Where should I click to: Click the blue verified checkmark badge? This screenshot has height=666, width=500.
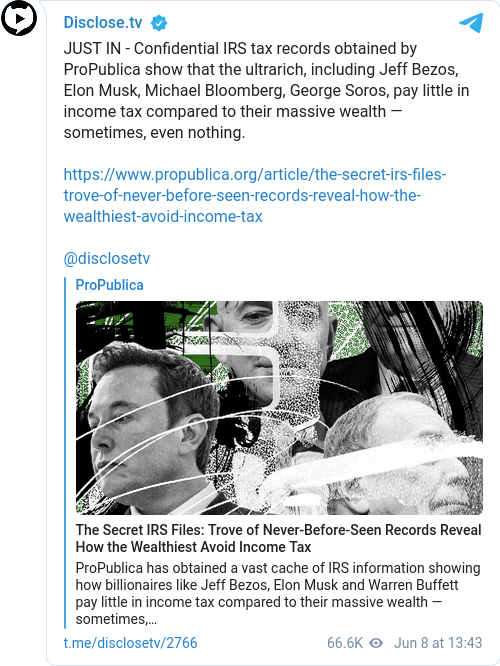(x=159, y=23)
